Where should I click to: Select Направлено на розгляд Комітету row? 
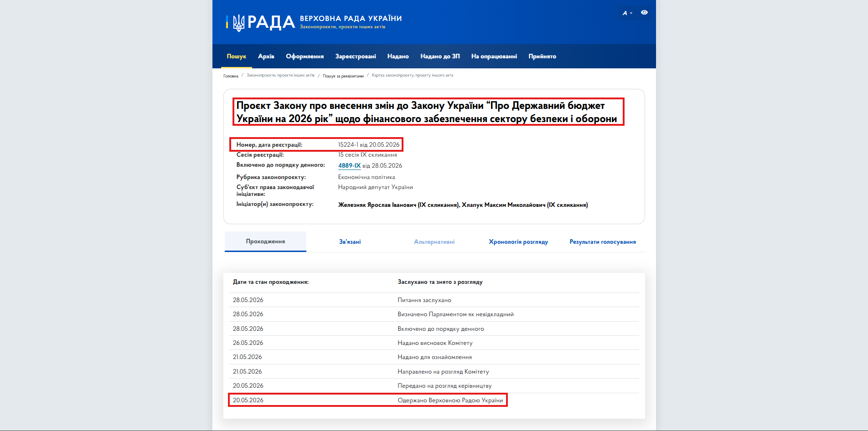434,371
